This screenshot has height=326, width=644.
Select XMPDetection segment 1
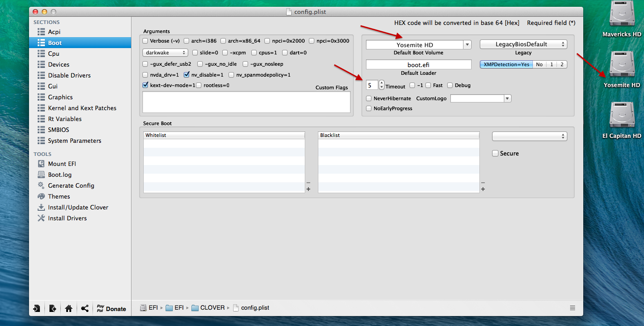[x=551, y=64]
